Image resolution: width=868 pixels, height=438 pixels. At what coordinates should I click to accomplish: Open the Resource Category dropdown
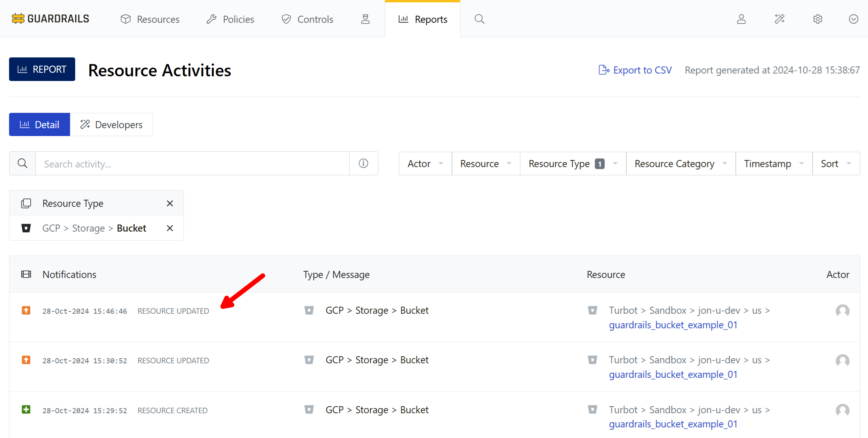pos(680,164)
